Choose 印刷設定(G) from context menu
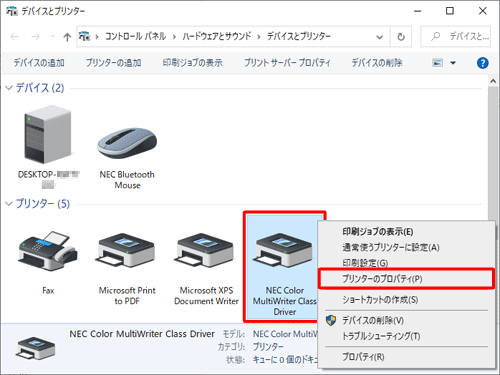 406,262
